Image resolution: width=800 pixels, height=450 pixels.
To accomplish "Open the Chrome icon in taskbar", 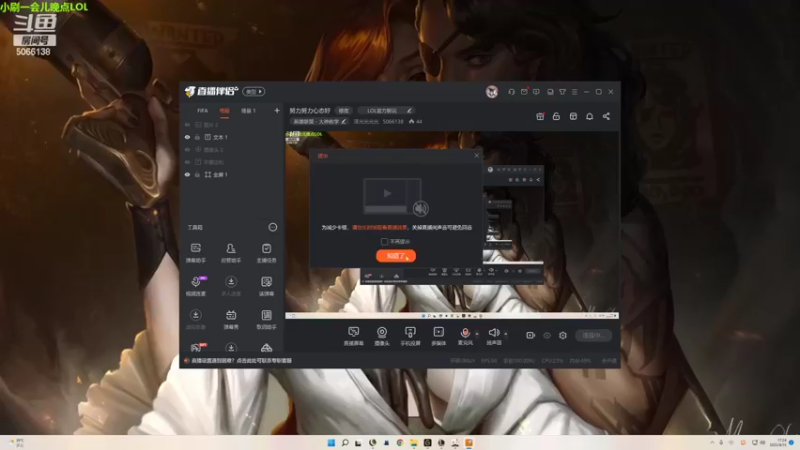I will click(x=400, y=442).
